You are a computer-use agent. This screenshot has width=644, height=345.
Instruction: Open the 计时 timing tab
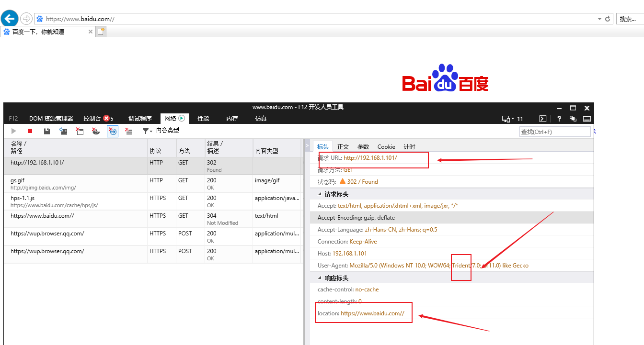(x=409, y=147)
